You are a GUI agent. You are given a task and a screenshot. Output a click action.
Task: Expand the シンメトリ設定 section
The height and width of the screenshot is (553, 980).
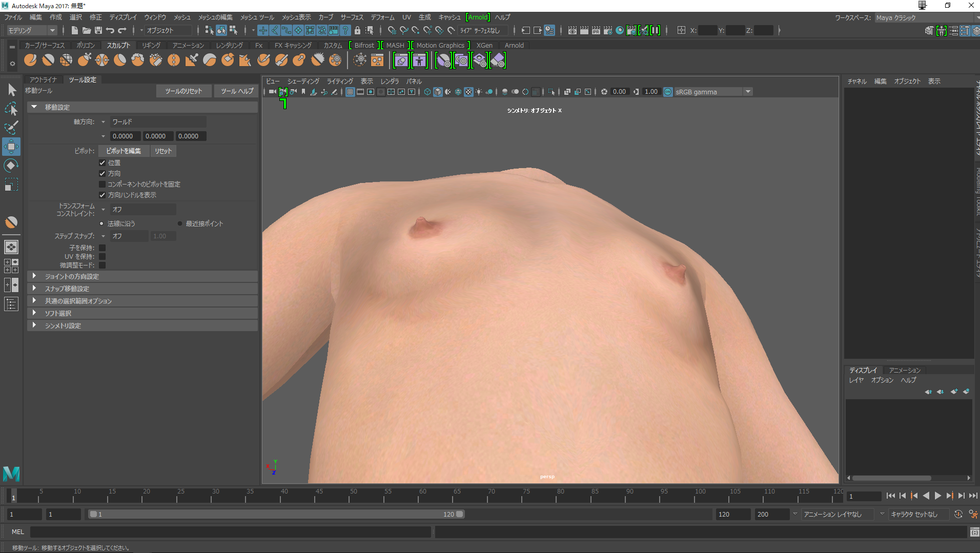(x=142, y=325)
